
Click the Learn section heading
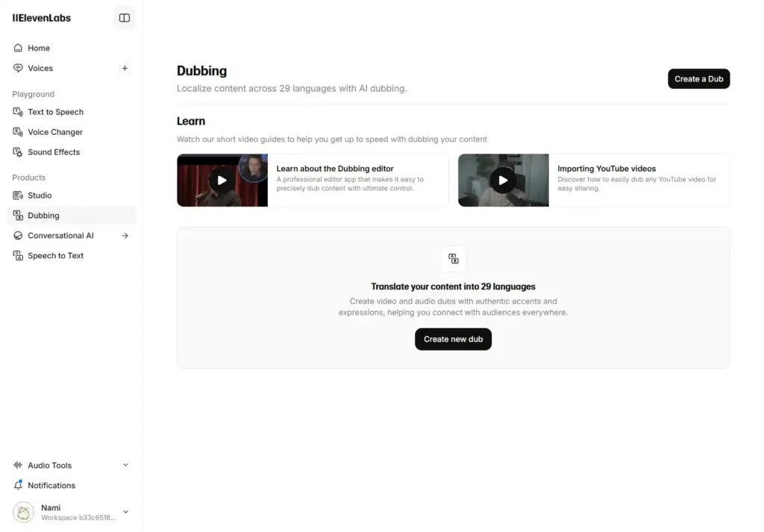[x=191, y=121]
